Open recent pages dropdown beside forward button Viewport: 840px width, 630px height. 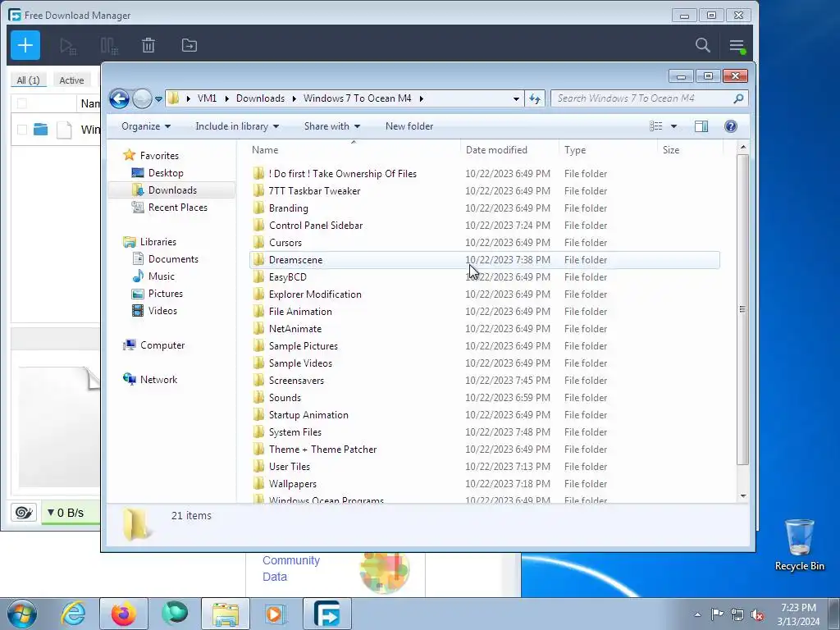click(158, 98)
